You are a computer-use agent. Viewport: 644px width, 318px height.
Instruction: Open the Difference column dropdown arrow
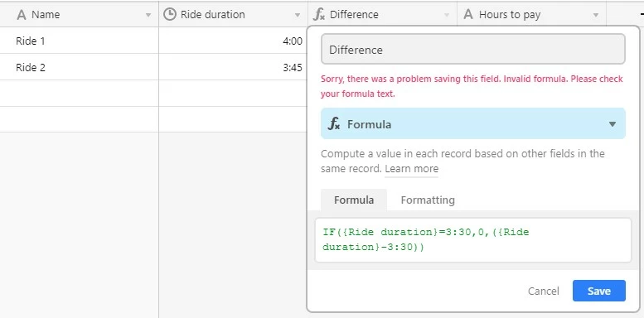(447, 16)
